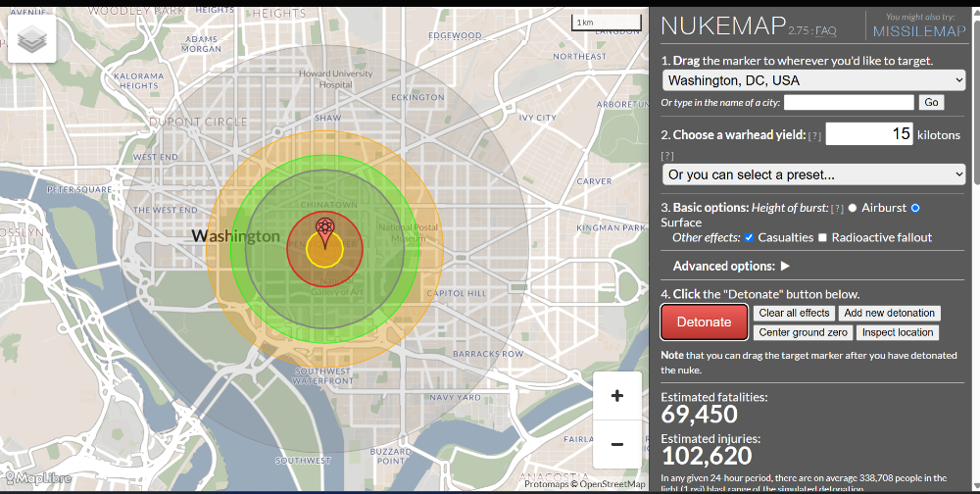Open the Washington, DC, USA location dropdown

click(813, 80)
